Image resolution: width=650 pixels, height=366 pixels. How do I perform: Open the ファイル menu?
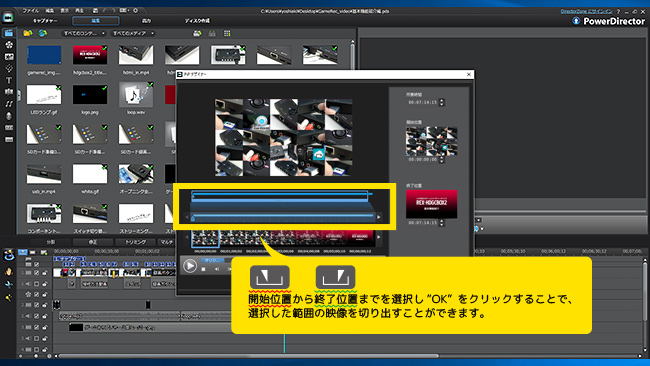[x=31, y=11]
